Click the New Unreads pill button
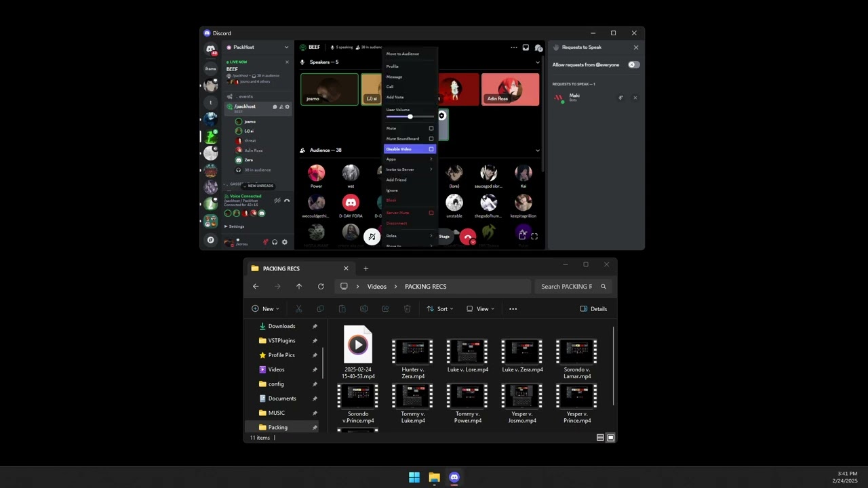Image resolution: width=868 pixels, height=488 pixels. point(258,186)
